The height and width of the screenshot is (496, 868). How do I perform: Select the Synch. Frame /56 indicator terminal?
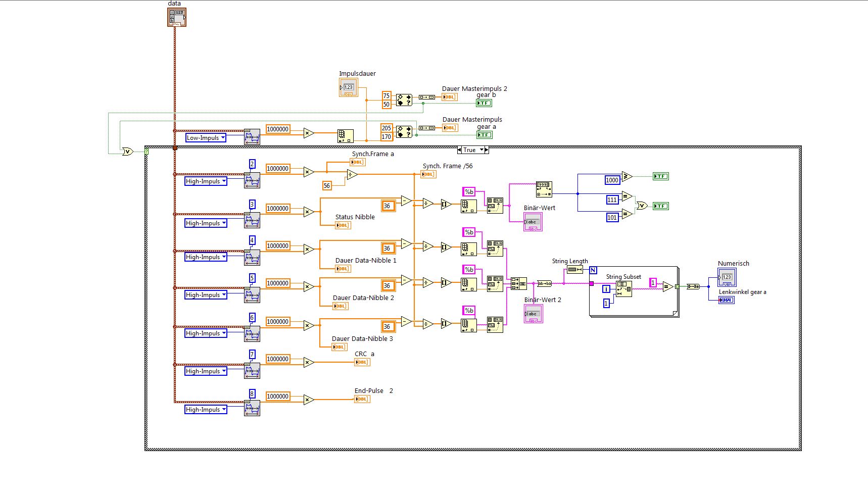point(428,174)
